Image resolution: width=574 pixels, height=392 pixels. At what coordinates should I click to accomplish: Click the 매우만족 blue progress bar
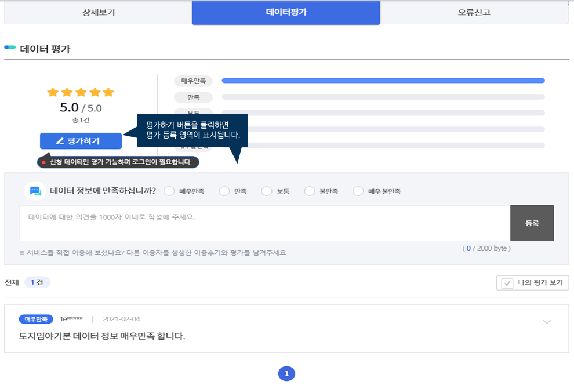coord(383,81)
